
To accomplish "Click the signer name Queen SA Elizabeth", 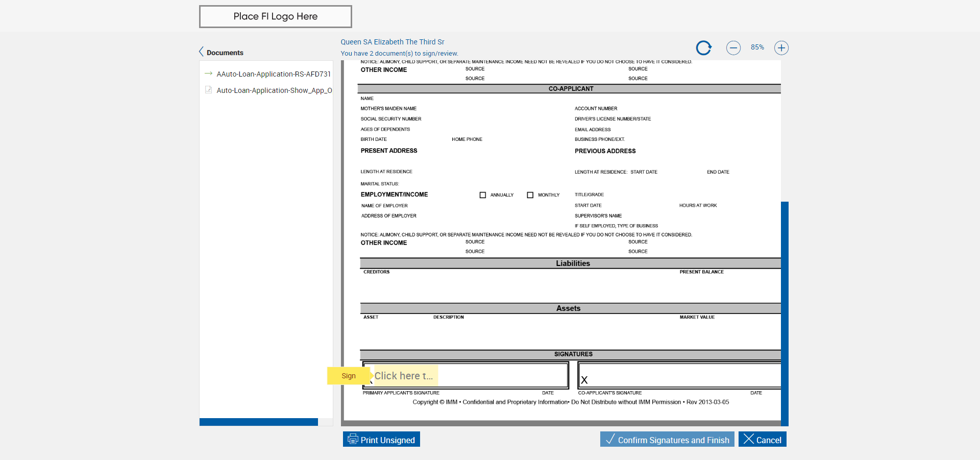I will [393, 42].
